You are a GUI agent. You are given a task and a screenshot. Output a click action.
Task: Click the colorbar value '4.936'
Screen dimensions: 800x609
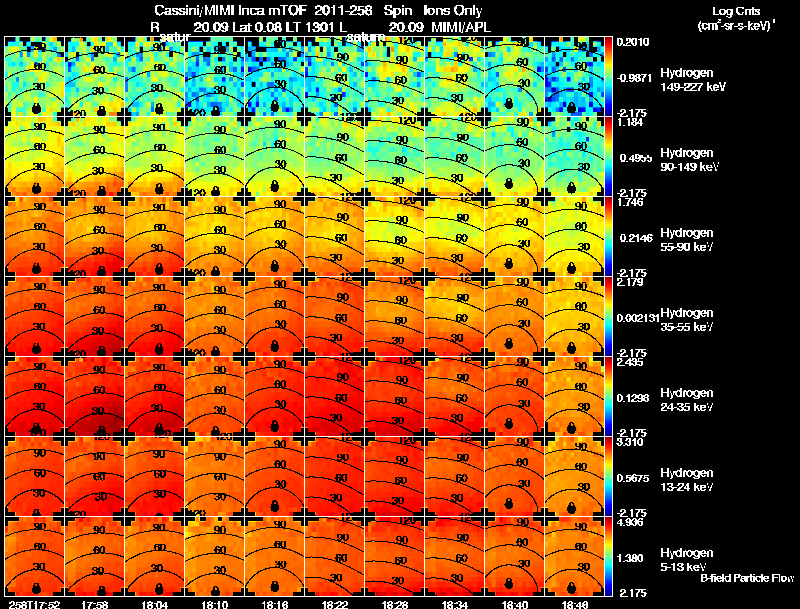(x=630, y=523)
